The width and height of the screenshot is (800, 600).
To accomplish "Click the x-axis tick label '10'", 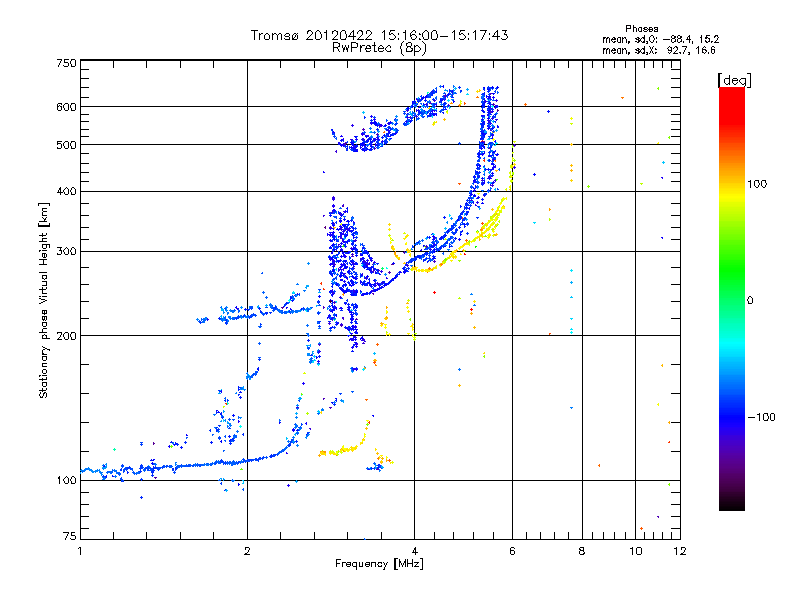I will click(636, 551).
